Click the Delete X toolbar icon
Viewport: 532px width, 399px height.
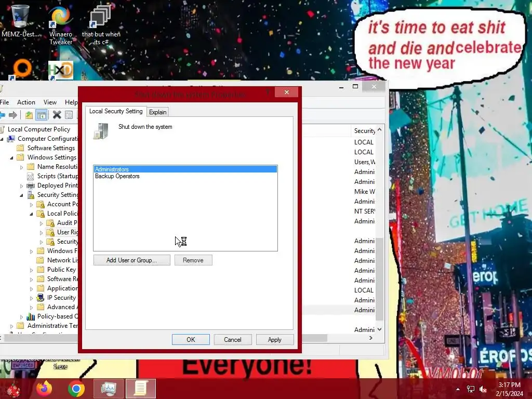(x=57, y=115)
